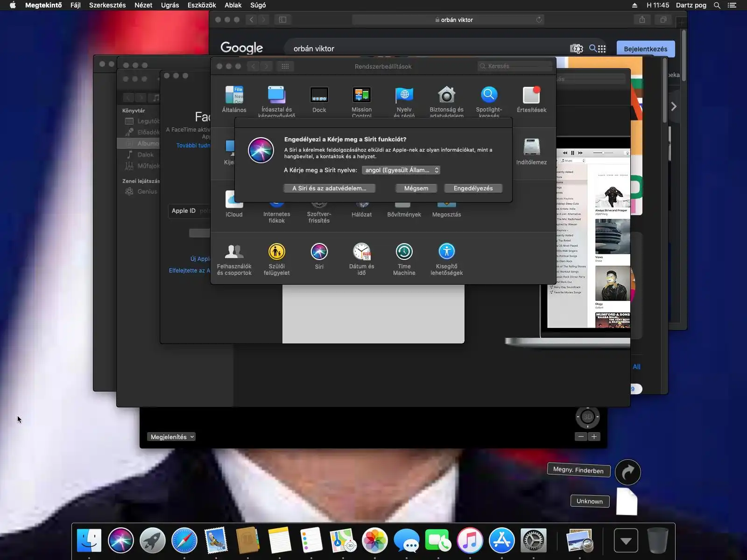Launch iTunes from the Dock
This screenshot has height=560, width=747.
(470, 540)
